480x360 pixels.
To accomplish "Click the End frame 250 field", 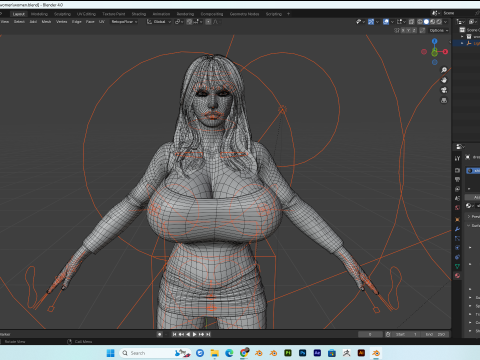I will tap(436, 334).
